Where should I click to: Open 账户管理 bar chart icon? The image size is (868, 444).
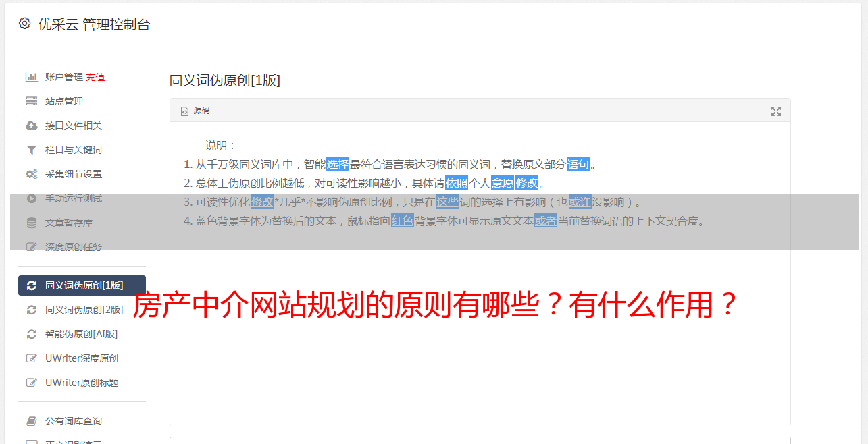point(31,77)
